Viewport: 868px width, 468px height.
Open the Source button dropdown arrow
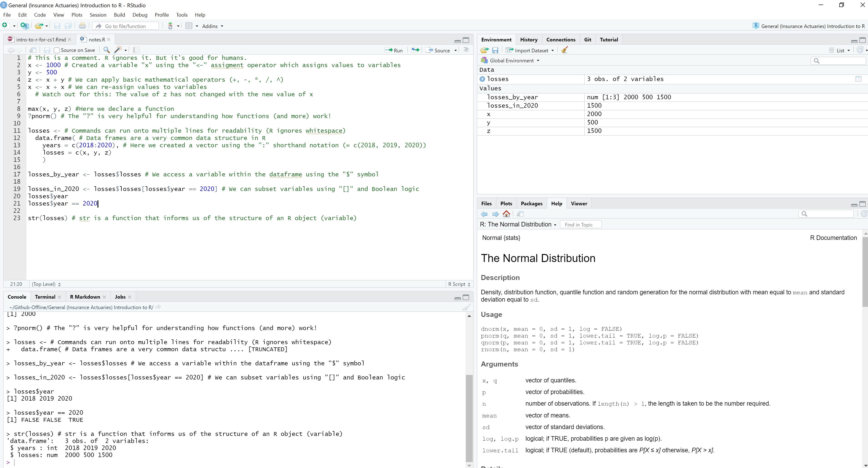click(x=456, y=50)
